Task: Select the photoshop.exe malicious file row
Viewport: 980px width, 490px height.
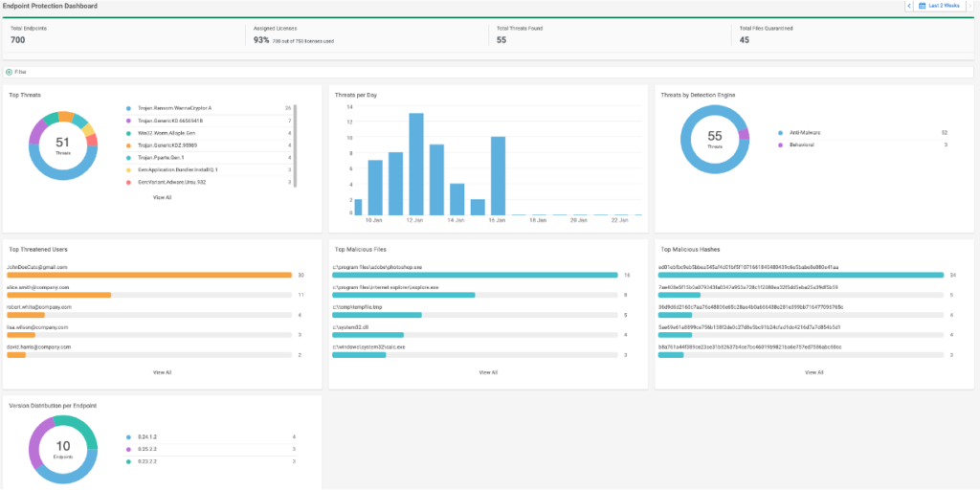Action: 474,275
